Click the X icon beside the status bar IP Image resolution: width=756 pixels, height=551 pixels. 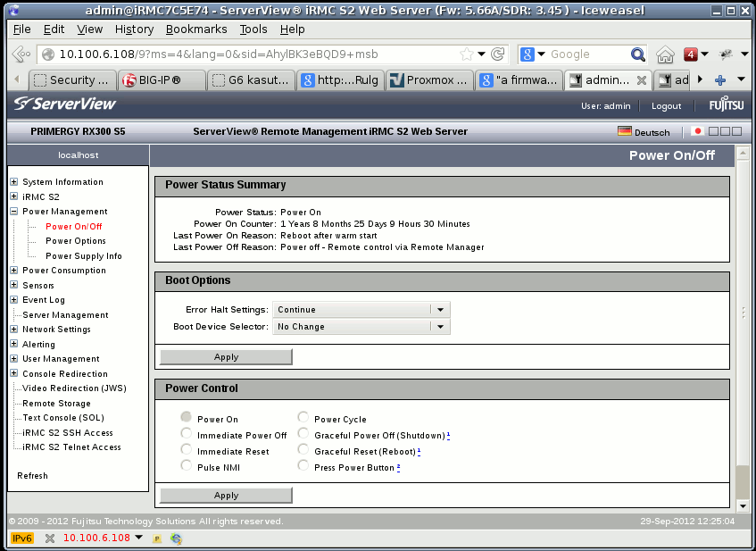[50, 538]
